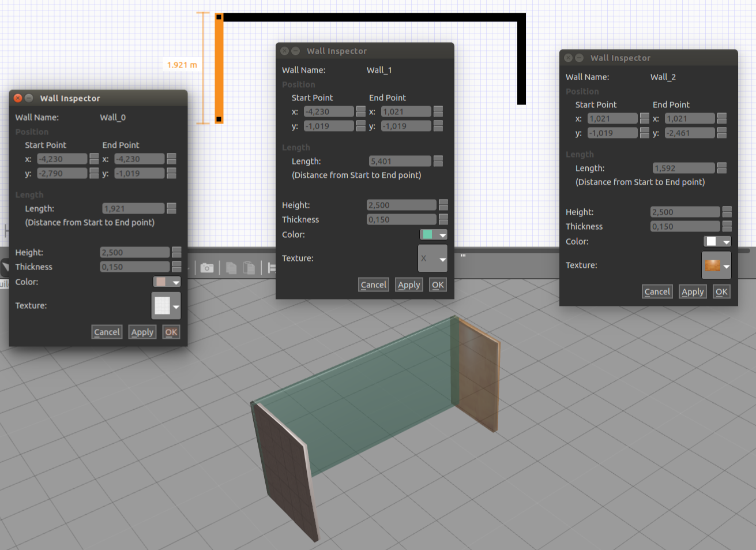Screen dimensions: 756x550
Task: Select the wood-textured wall in 3D view
Action: [479, 375]
